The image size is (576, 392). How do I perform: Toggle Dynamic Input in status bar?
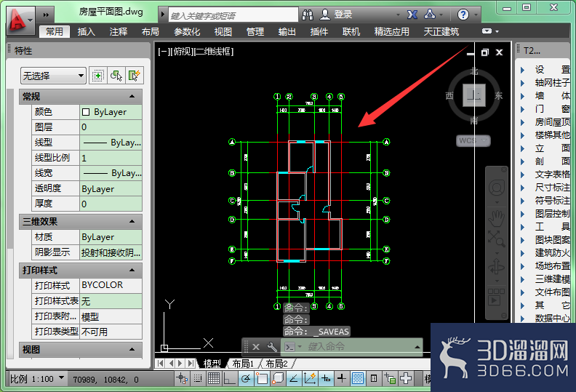click(x=326, y=378)
